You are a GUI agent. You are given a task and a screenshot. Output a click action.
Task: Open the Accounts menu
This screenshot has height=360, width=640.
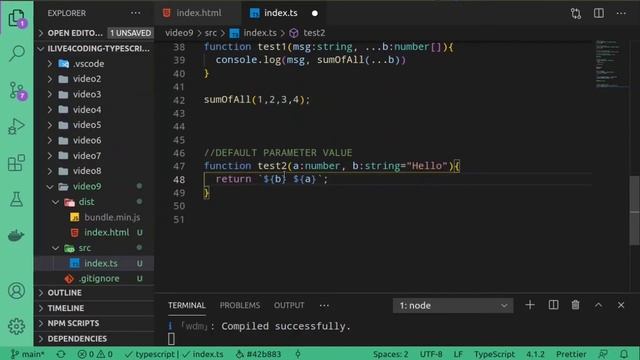(x=16, y=291)
